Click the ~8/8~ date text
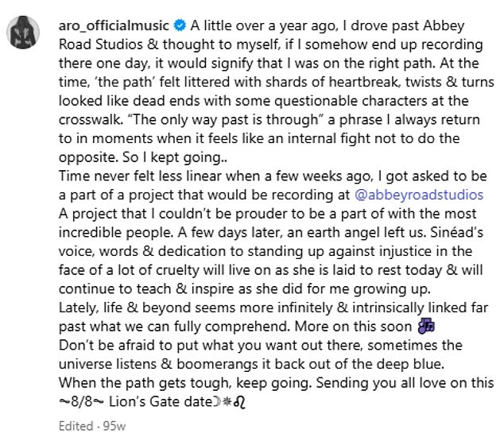The width and height of the screenshot is (504, 445). (81, 401)
